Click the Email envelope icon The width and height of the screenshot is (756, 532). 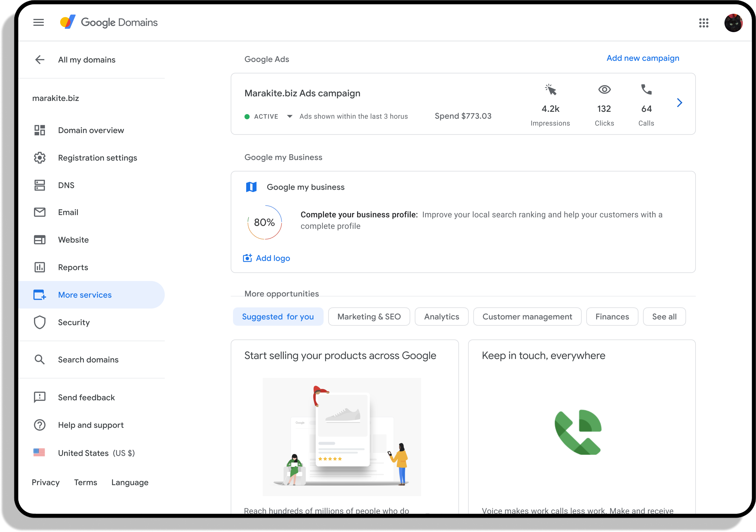40,212
